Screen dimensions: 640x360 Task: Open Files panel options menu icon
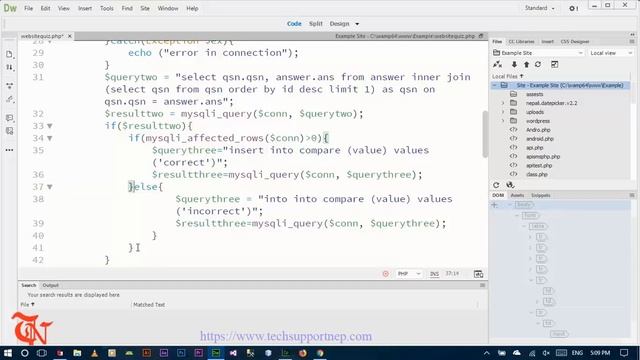coord(631,42)
